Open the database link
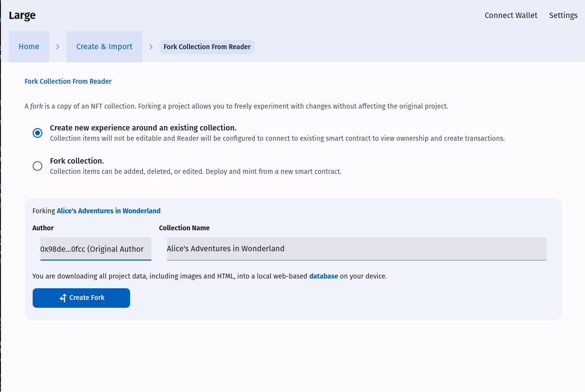Screen dimensions: 585x392 (x=323, y=276)
